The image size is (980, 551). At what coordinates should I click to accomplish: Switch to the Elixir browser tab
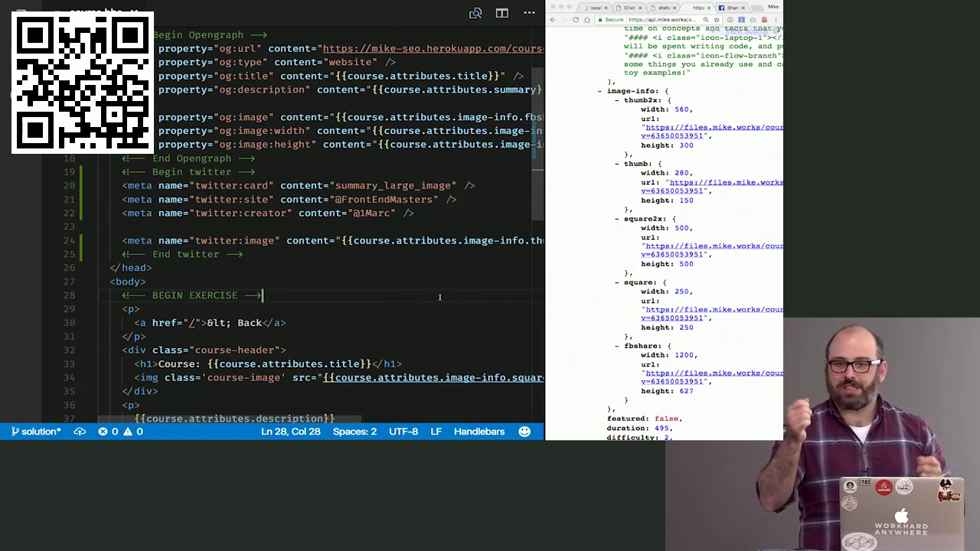tap(630, 8)
